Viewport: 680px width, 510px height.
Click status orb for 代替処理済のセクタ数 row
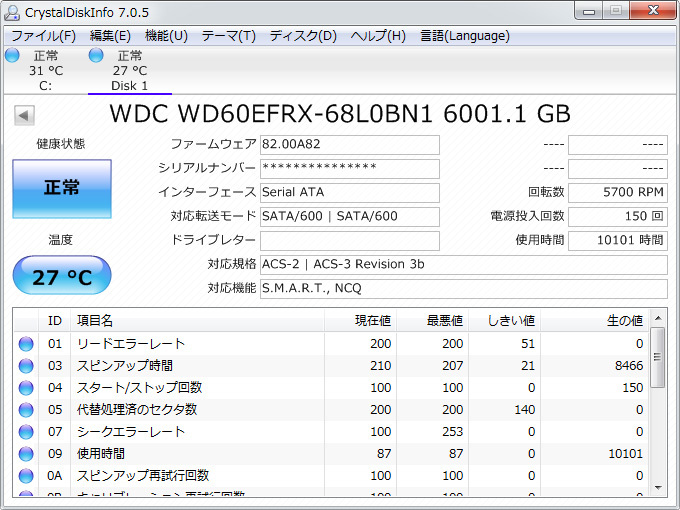click(26, 410)
